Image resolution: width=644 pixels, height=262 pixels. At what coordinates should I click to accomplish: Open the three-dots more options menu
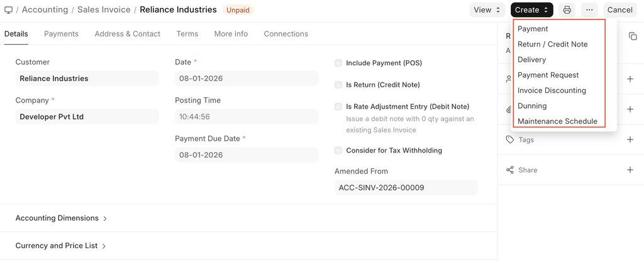[589, 10]
